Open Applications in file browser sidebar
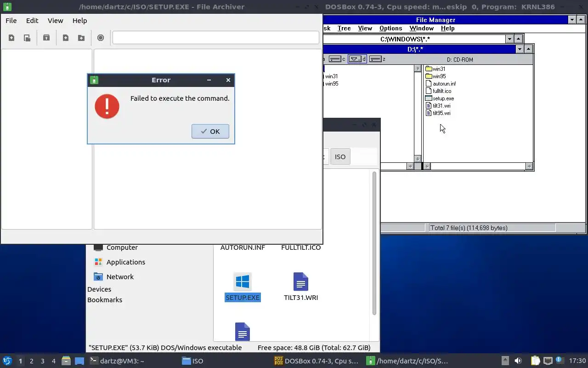Viewport: 588px width, 368px height. coord(119,262)
